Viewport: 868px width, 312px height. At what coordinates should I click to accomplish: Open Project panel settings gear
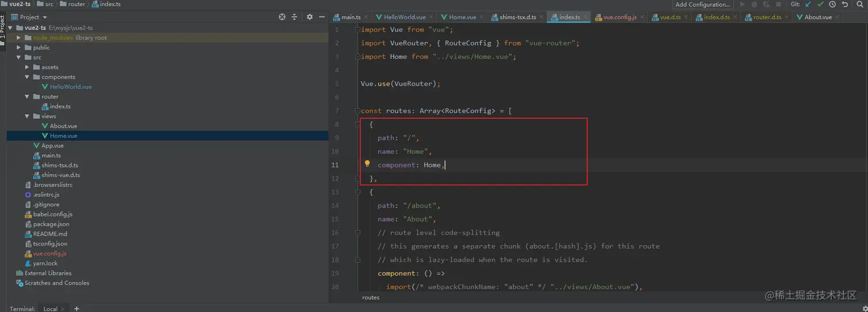pyautogui.click(x=309, y=17)
